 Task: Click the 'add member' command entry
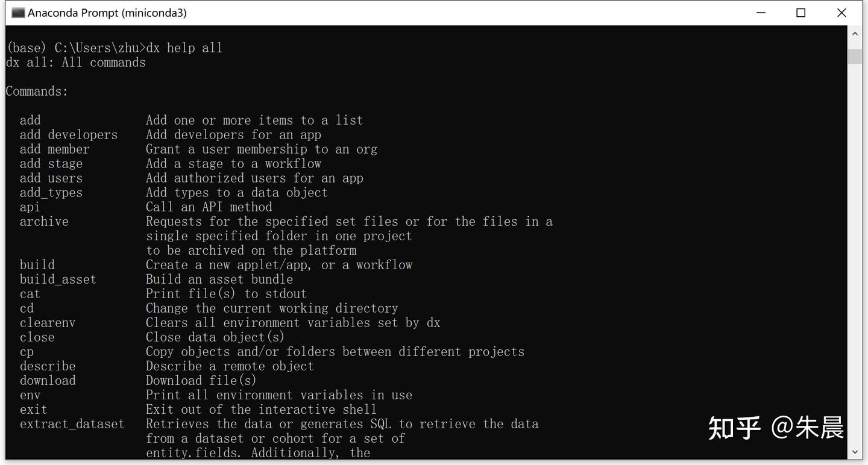(x=54, y=149)
